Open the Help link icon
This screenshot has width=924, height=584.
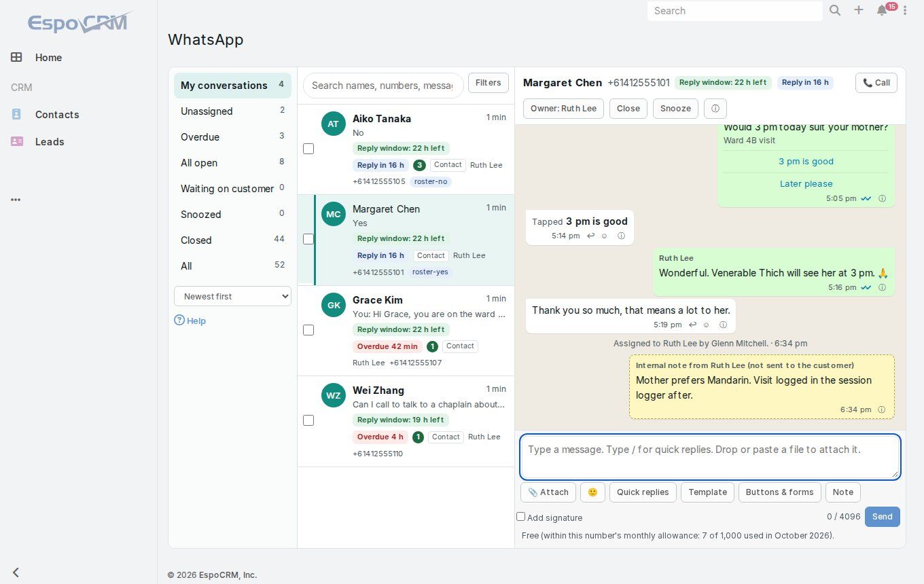point(179,320)
